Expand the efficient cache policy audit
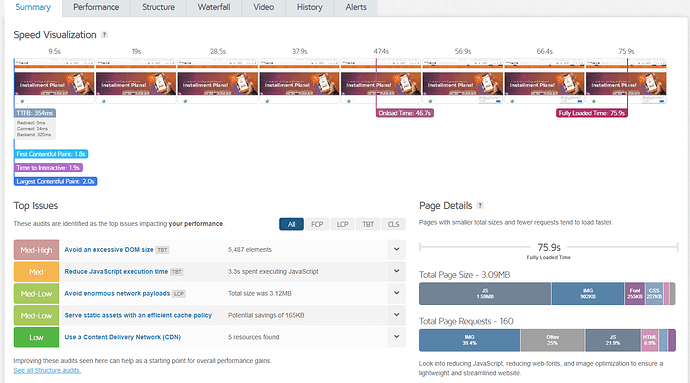This screenshot has height=383, width=690. click(396, 315)
